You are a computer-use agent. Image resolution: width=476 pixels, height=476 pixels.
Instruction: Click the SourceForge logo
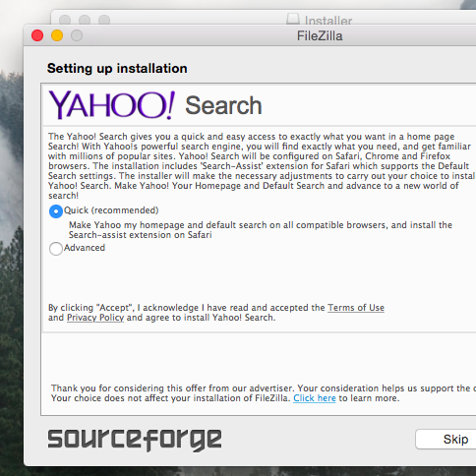click(135, 440)
